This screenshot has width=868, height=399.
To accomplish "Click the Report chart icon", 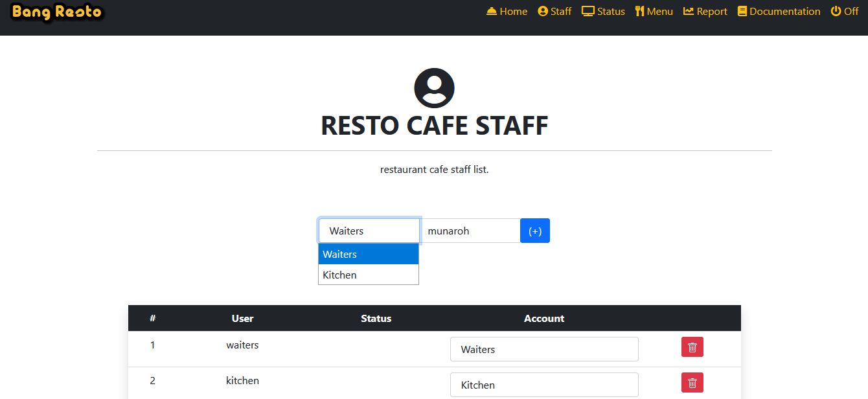I will tap(689, 11).
